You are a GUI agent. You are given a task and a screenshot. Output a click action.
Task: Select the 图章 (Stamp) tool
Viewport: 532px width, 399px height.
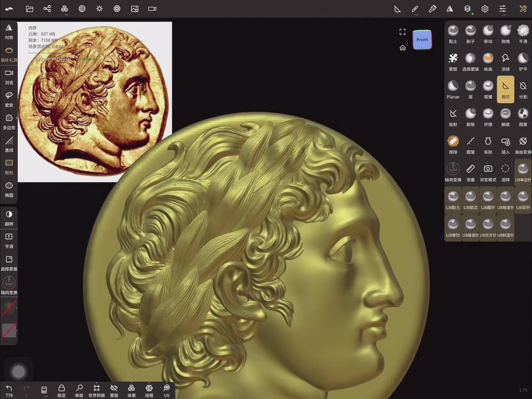coord(523,117)
